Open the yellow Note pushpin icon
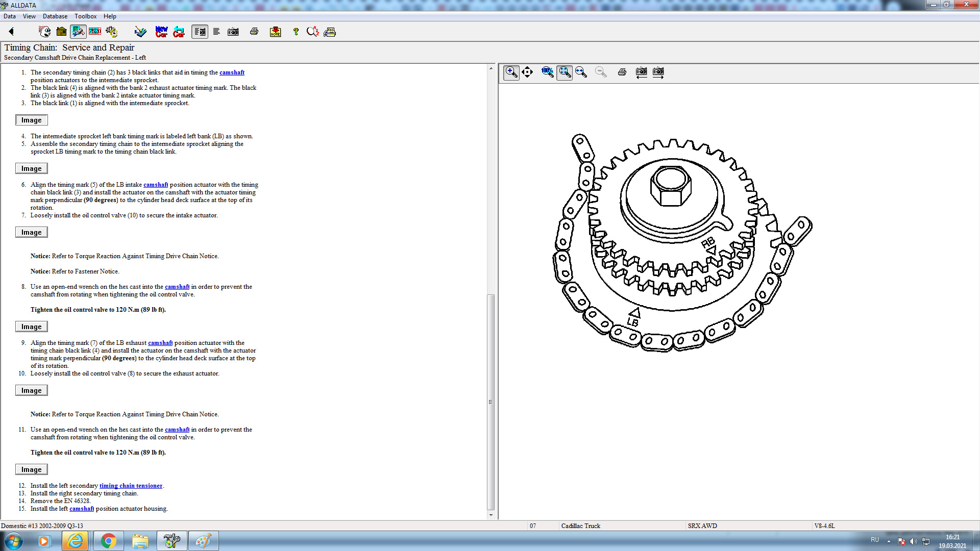980x551 pixels. click(275, 32)
